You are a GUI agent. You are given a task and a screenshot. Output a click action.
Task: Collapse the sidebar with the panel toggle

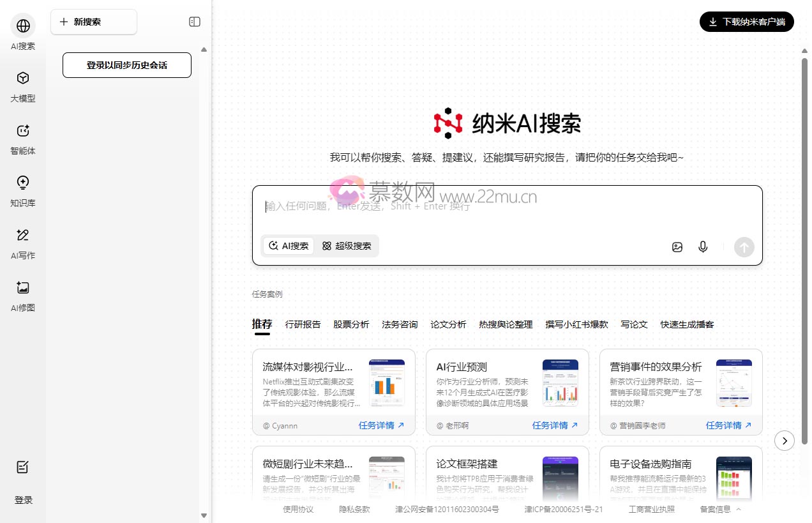[193, 21]
